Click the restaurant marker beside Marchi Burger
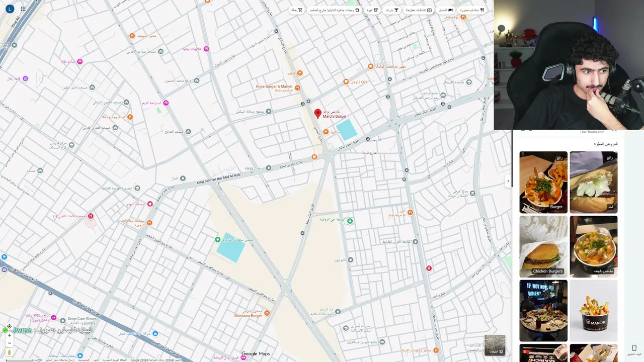Viewport: 644px width, 362px height. coord(326,132)
